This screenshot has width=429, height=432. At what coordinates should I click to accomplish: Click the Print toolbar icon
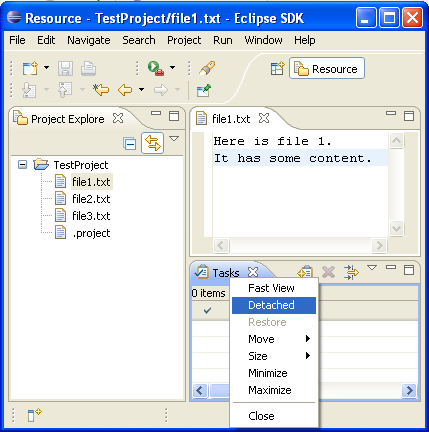click(x=89, y=69)
